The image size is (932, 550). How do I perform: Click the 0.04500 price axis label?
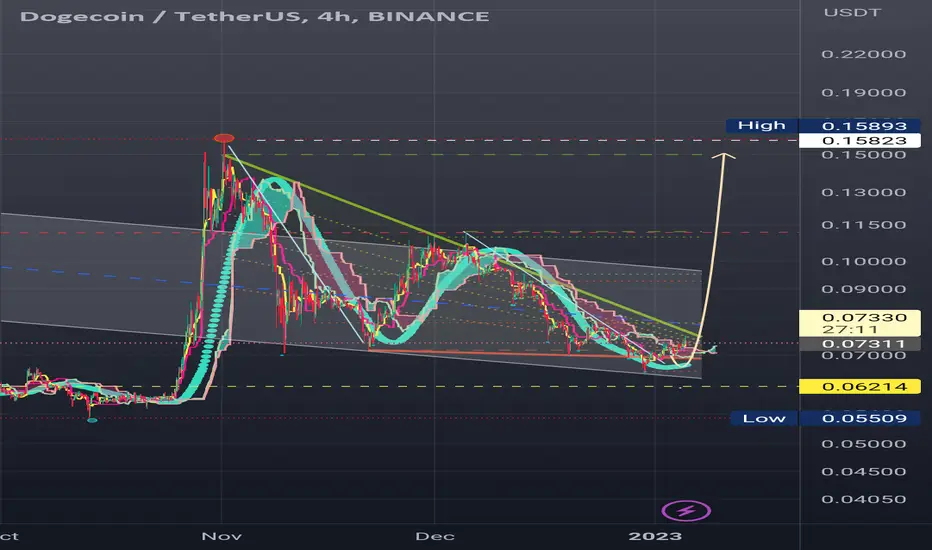tap(864, 472)
